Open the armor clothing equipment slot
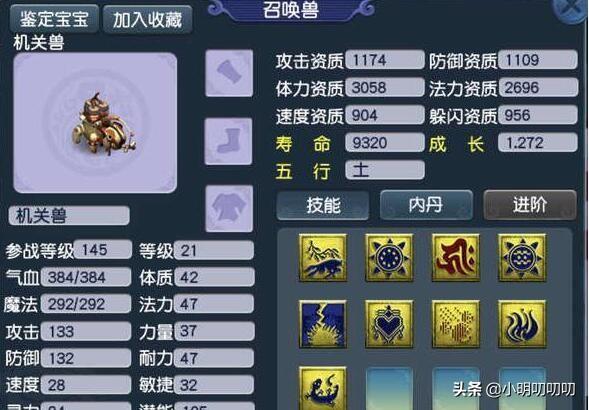 tap(229, 209)
